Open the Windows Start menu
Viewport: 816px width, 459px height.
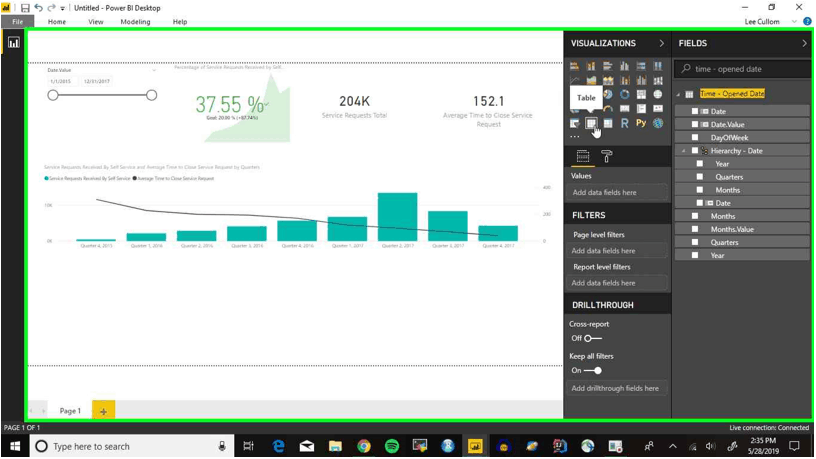point(15,447)
